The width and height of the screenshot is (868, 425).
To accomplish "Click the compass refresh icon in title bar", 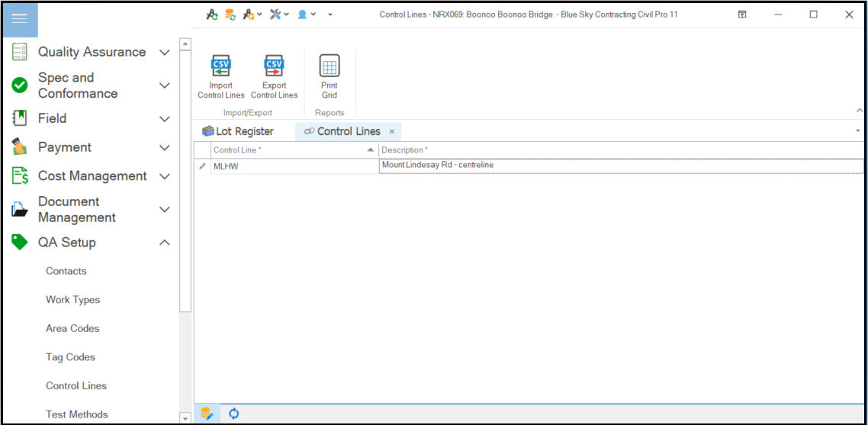I will pos(211,14).
